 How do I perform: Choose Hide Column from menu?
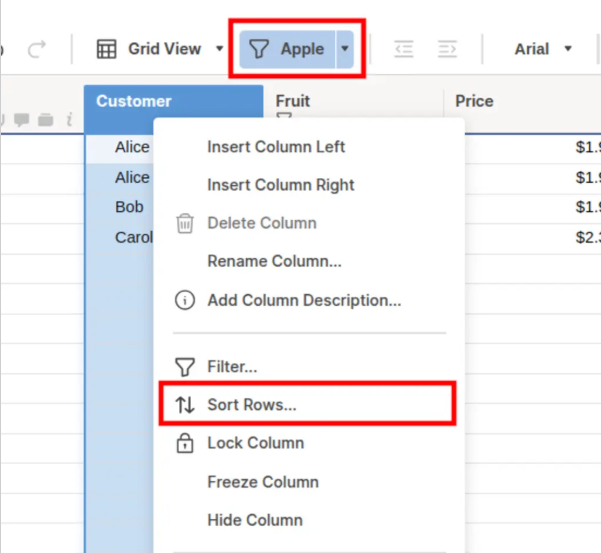[309, 520]
